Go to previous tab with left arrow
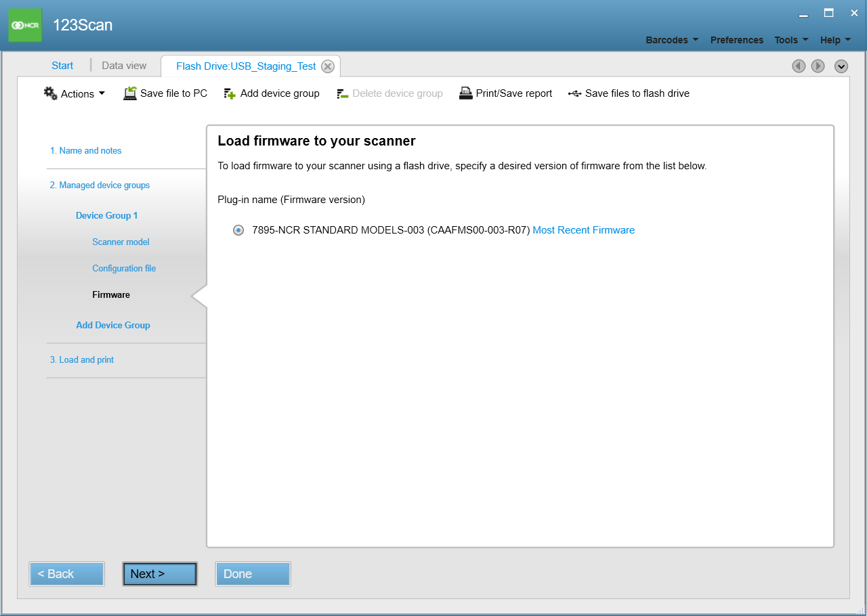Screen dimensions: 867x616 click(799, 66)
